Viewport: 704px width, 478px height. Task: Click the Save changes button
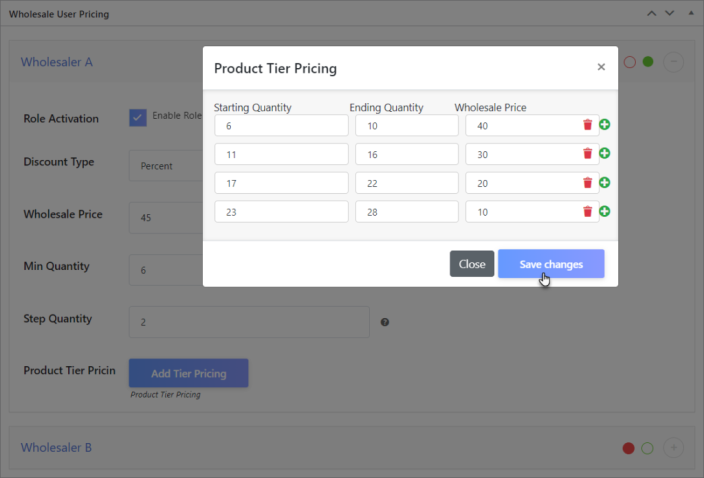pyautogui.click(x=551, y=264)
